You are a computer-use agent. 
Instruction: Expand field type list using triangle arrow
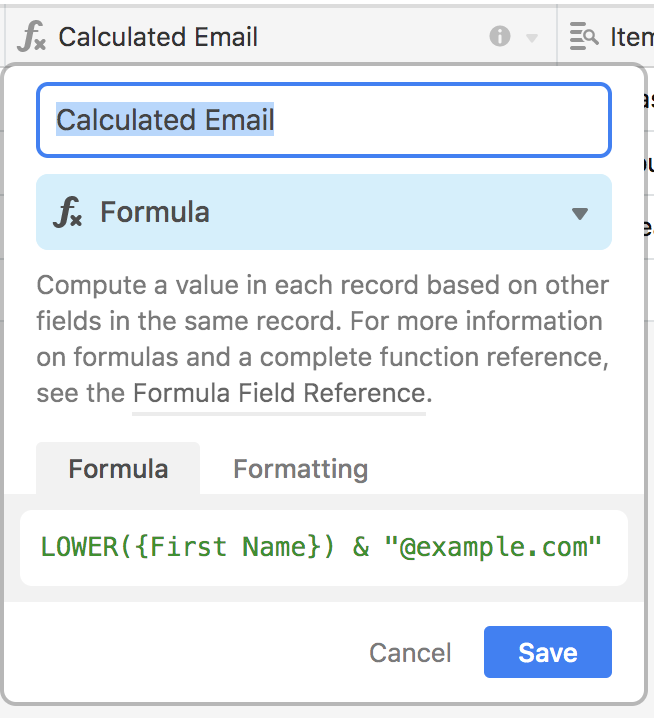[x=579, y=213]
